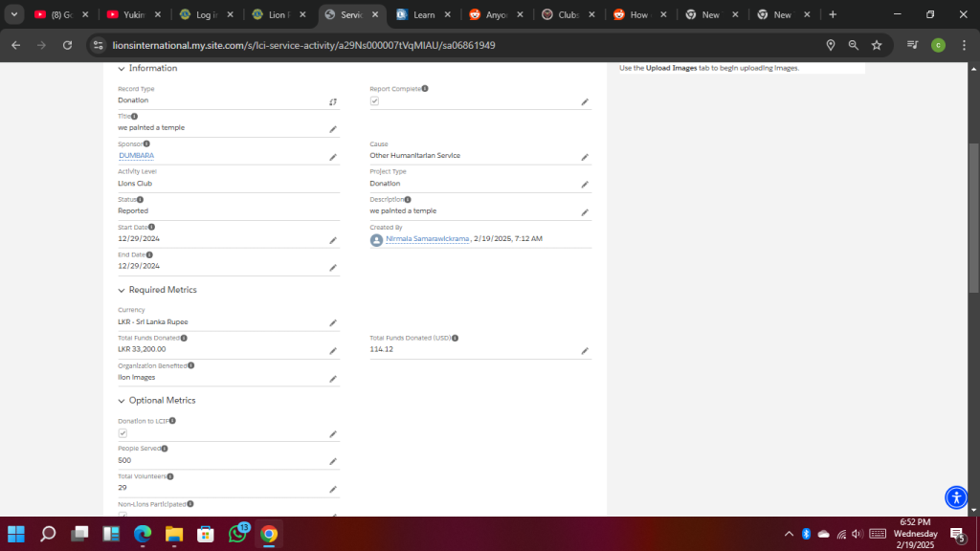Open the tab search dropdown arrow
This screenshot has width=980, height=551.
coord(13,14)
